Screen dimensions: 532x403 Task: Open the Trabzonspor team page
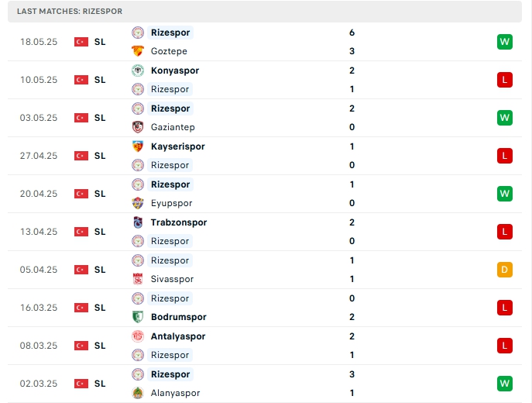point(179,222)
